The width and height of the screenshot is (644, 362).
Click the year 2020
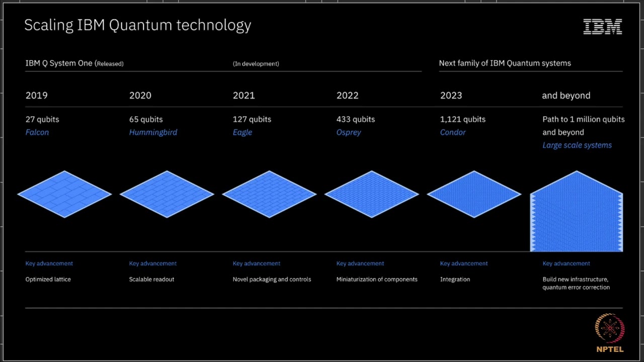pos(140,96)
